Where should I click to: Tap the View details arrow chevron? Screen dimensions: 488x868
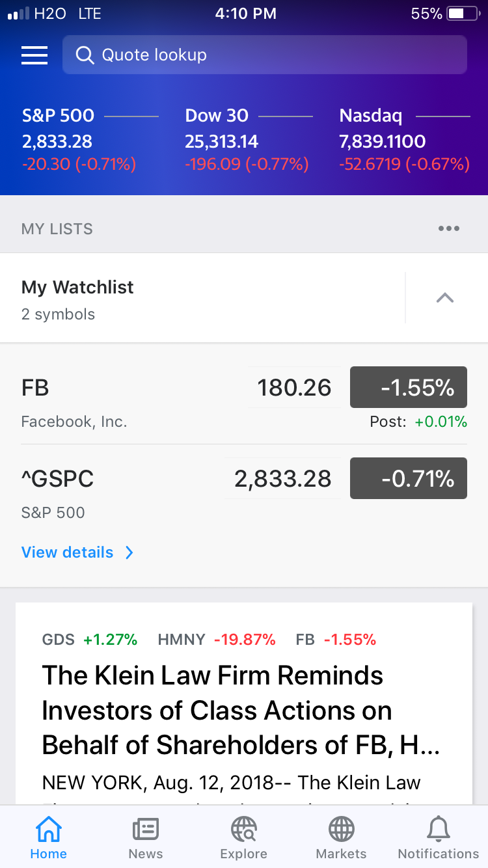pos(129,552)
